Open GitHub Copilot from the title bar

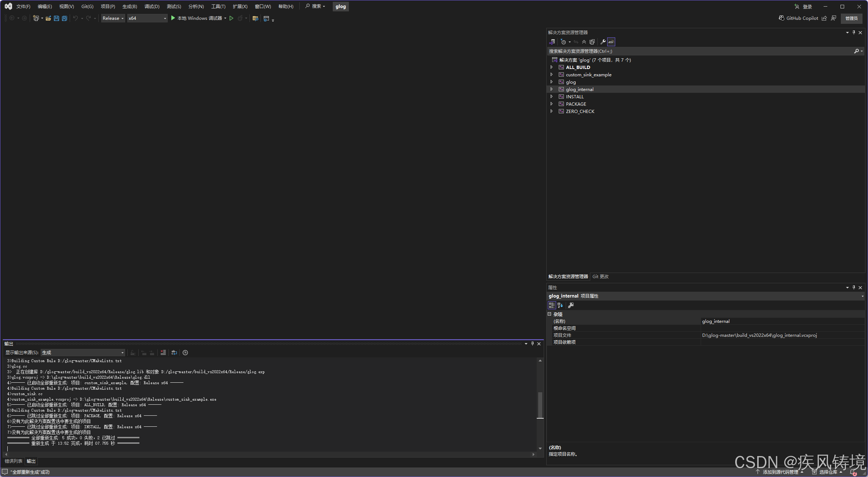pyautogui.click(x=799, y=18)
